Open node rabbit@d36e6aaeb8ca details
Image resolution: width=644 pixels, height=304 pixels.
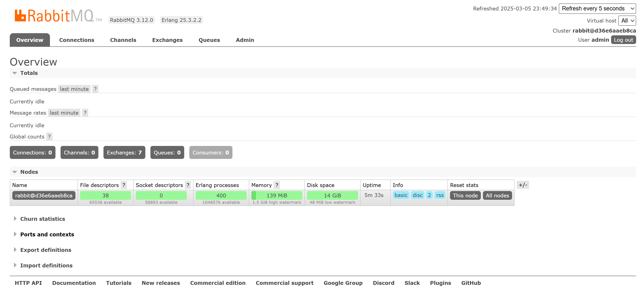pos(44,196)
